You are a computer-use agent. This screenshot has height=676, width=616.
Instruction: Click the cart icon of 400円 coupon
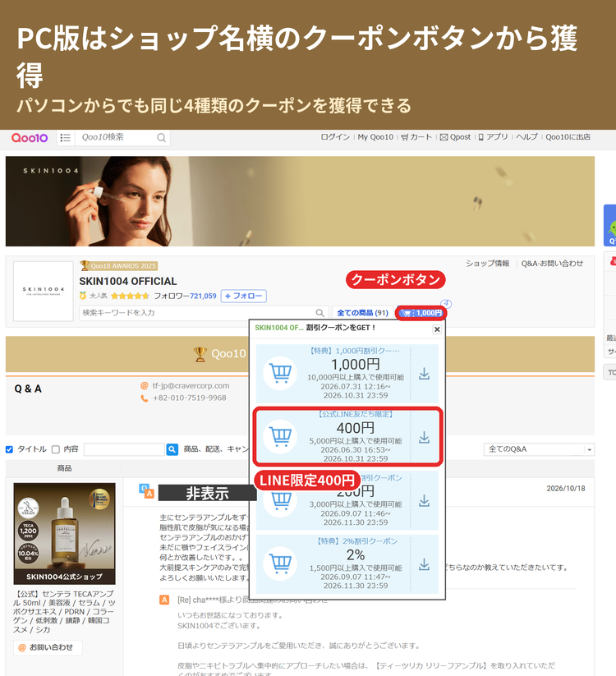click(x=280, y=437)
